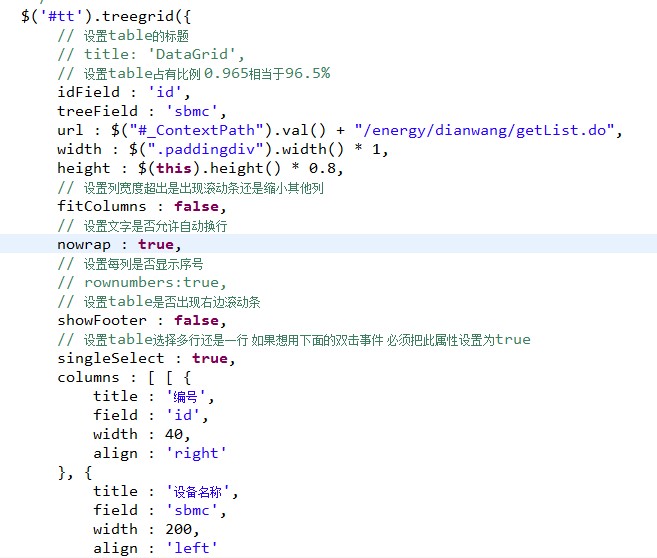Click the align 'left' value
The height and width of the screenshot is (558, 657).
pos(191,548)
